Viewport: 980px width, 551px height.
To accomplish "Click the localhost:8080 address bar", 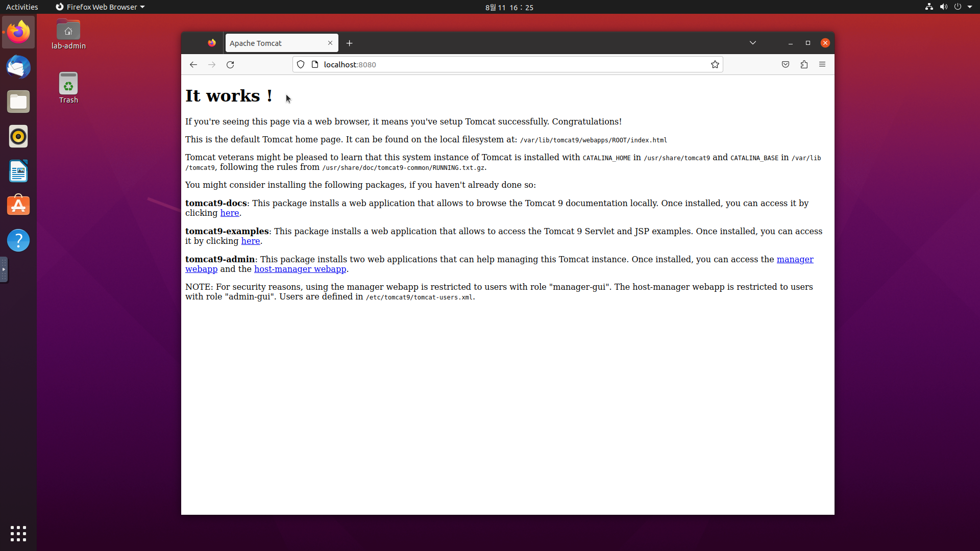I will click(x=510, y=65).
